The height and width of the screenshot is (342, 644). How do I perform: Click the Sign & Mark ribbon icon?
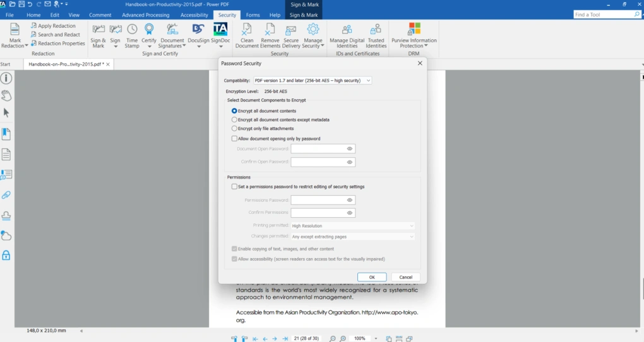pos(98,30)
